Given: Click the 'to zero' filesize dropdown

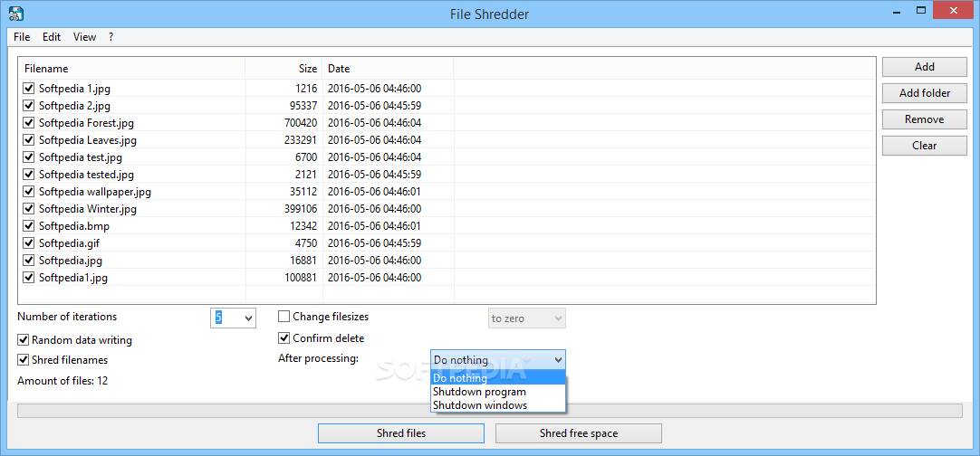Looking at the screenshot, I should pos(527,318).
